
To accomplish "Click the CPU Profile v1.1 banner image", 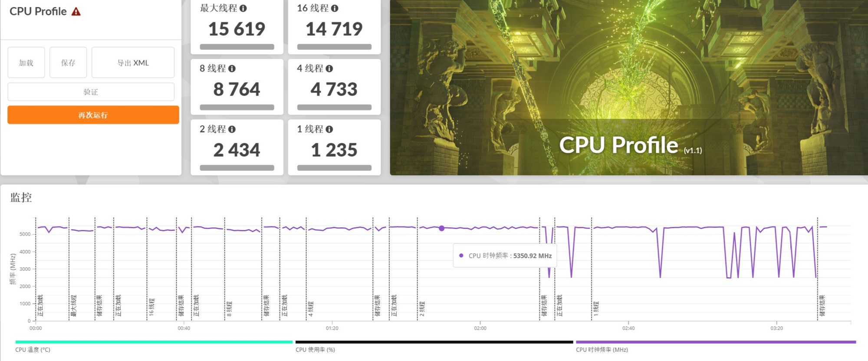I will 628,87.
